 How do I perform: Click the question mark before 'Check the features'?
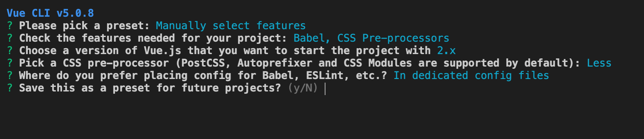pyautogui.click(x=10, y=38)
